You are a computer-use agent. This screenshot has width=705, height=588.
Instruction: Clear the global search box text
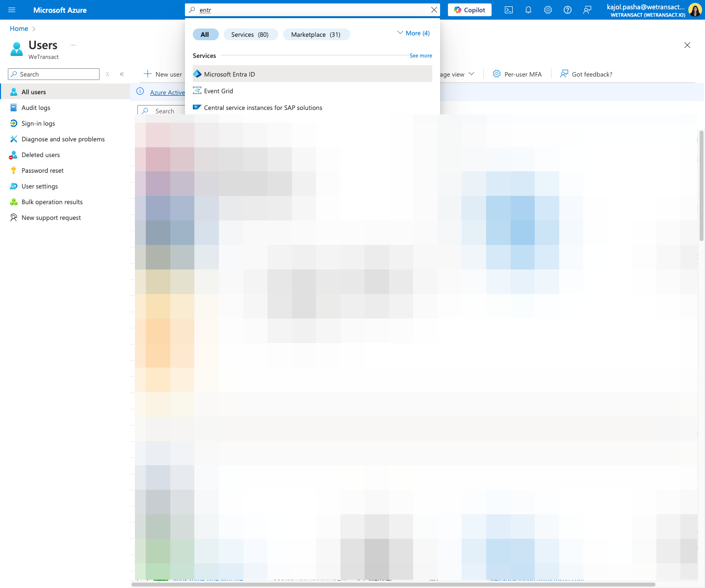tap(434, 10)
